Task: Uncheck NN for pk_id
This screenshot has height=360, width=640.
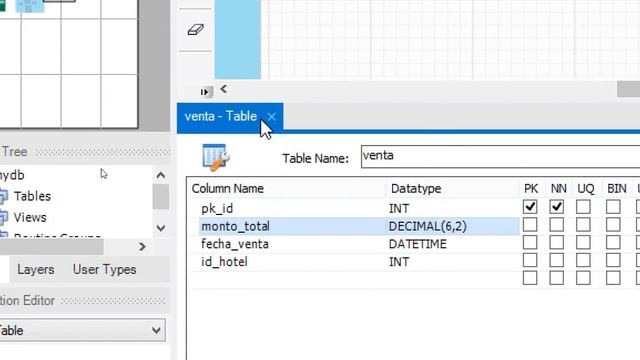Action: pos(557,207)
